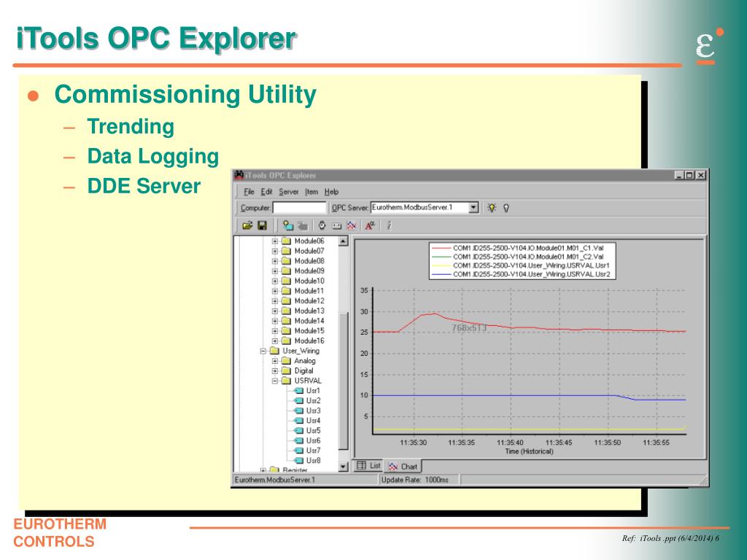The height and width of the screenshot is (560, 747).
Task: Switch to the List tab
Action: (368, 465)
